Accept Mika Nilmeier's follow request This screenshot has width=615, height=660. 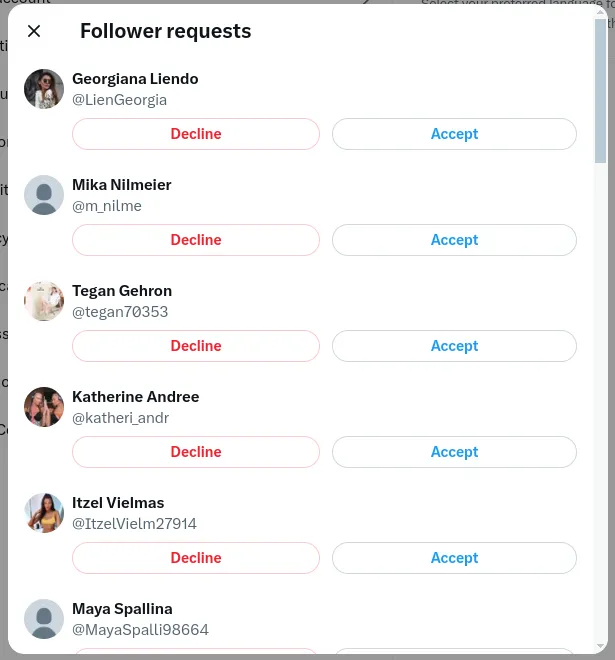[454, 240]
